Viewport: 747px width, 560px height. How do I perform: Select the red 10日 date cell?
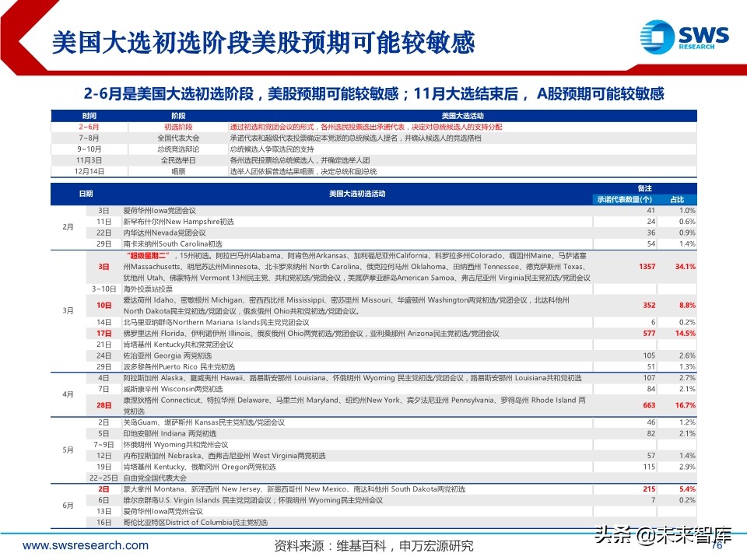[103, 306]
